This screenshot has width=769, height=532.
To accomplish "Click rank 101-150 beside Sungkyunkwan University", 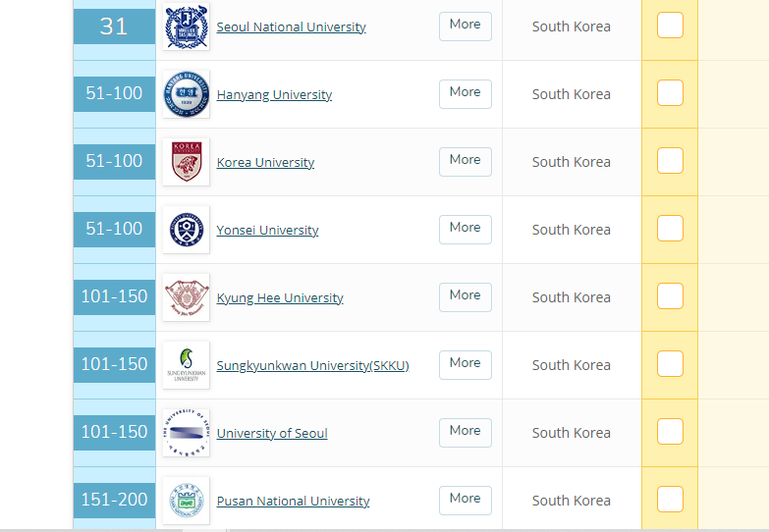I will (x=114, y=364).
